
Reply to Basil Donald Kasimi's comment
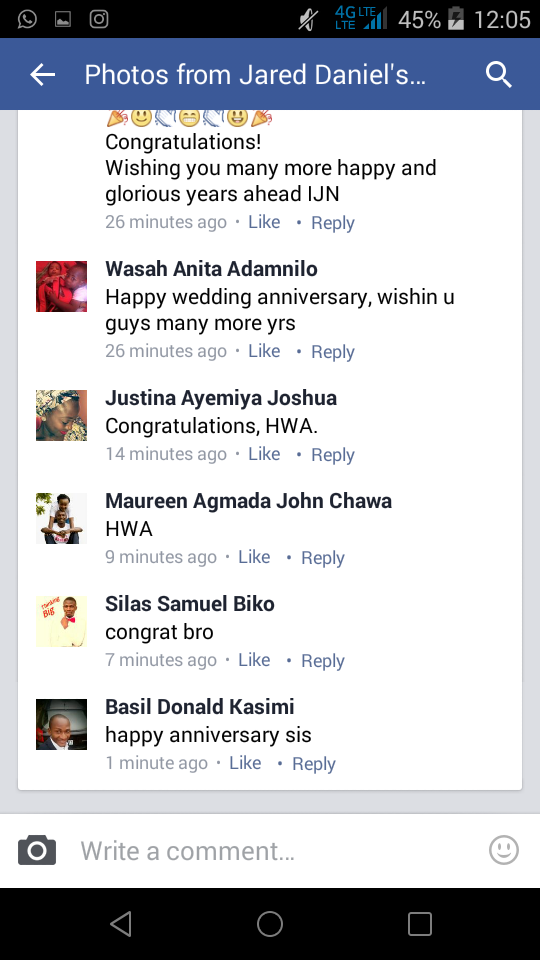click(x=313, y=763)
